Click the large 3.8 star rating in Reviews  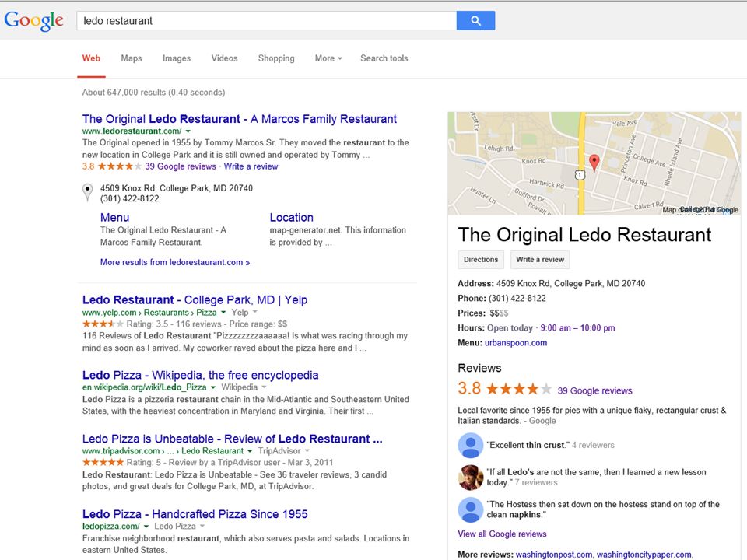[519, 389]
